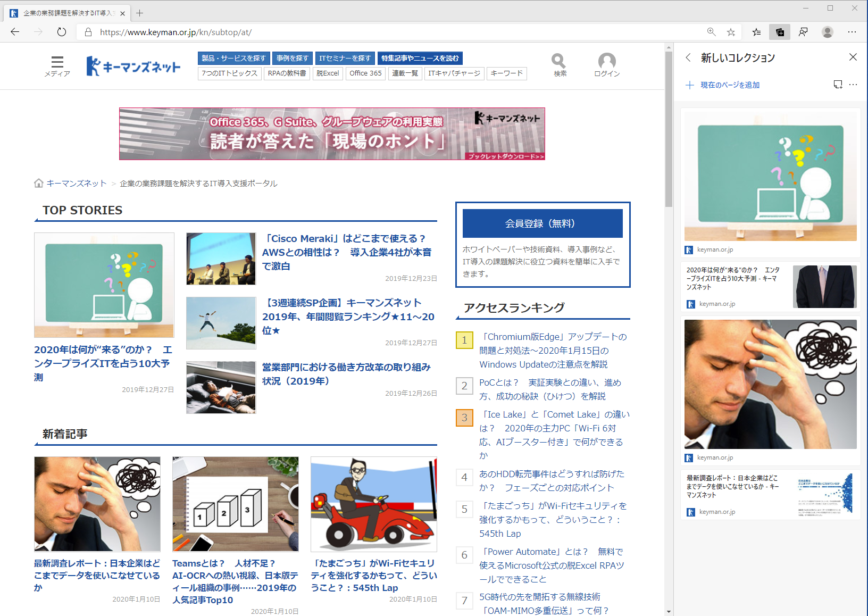Go to home via breadcrumb house icon

coord(38,183)
